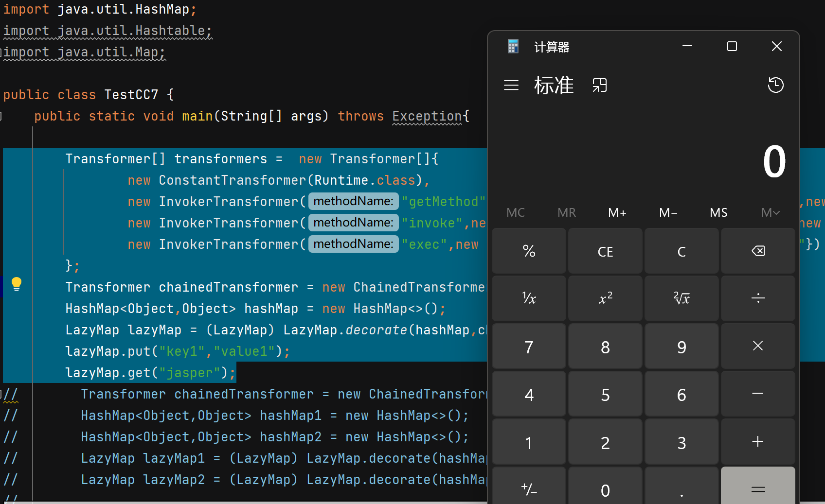Screen dimensions: 825x504
Task: Open the calculator history panel
Action: tap(775, 85)
